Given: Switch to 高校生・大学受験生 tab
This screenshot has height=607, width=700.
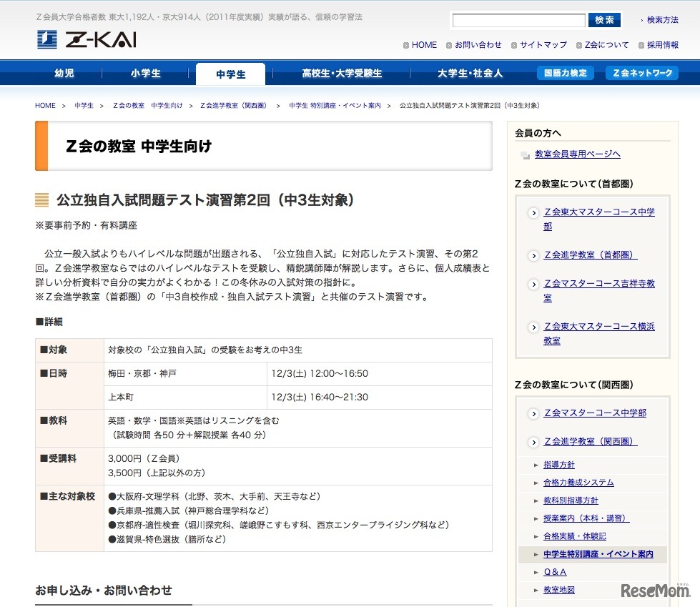Looking at the screenshot, I should tap(342, 74).
